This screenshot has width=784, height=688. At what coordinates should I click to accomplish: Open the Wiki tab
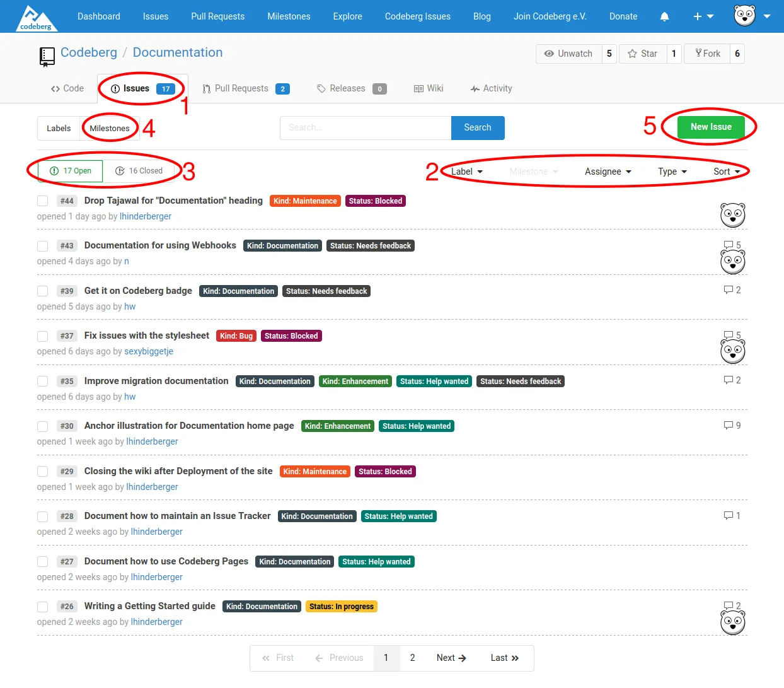(429, 88)
